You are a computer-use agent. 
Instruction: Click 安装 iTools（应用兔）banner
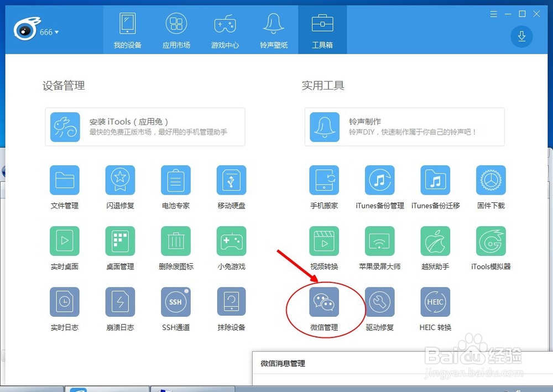click(145, 127)
